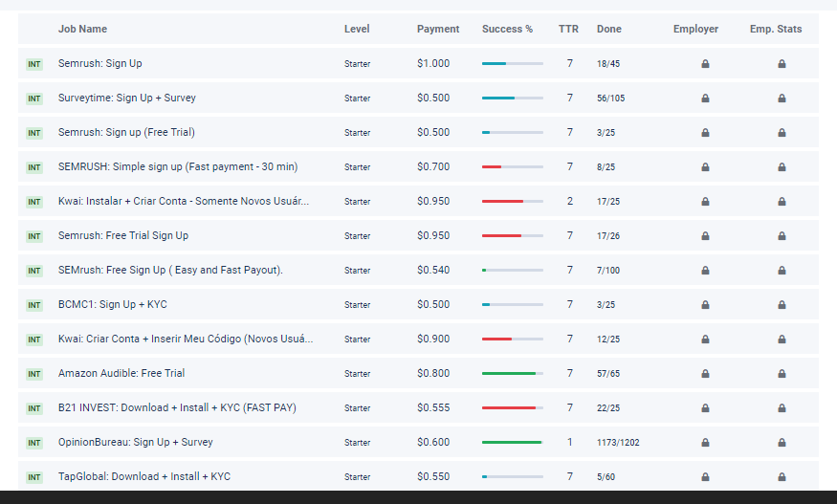Click Emp. Stats lock in SEMRUSH: Simple sign up row
Image resolution: width=837 pixels, height=504 pixels.
pos(782,167)
